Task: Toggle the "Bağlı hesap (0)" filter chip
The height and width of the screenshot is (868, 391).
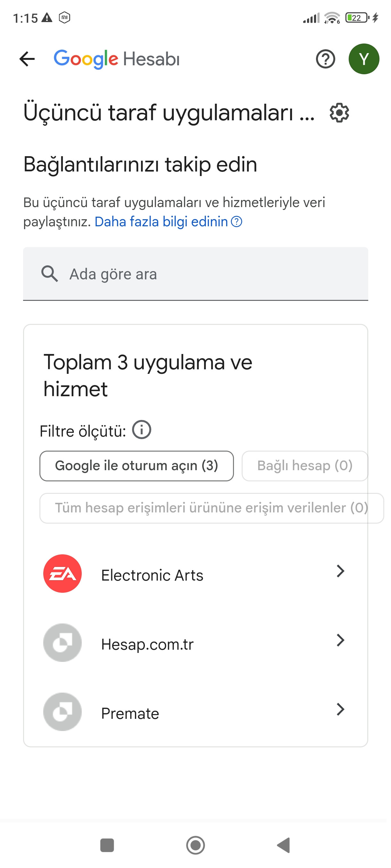Action: pyautogui.click(x=304, y=466)
